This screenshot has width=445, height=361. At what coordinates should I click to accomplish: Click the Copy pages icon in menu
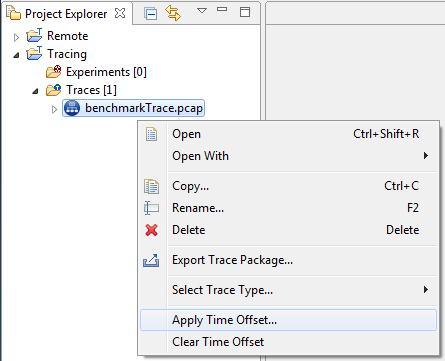click(x=151, y=186)
